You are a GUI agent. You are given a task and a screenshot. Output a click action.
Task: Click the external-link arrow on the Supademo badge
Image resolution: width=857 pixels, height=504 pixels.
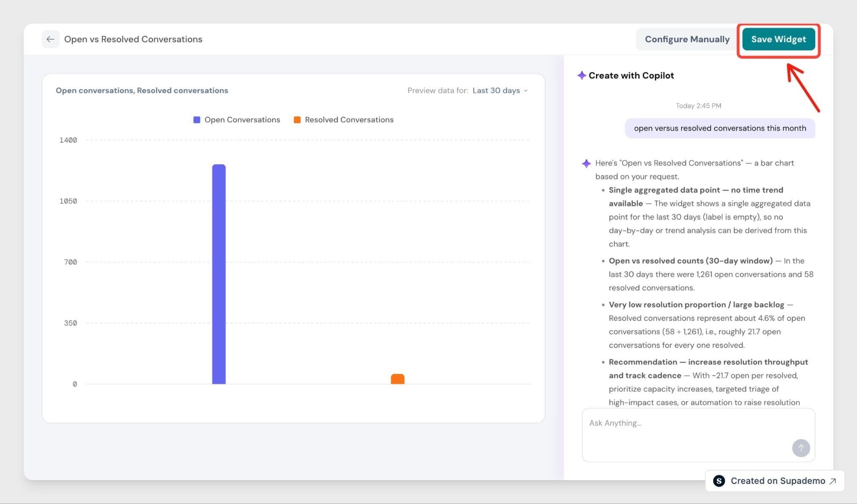833,481
